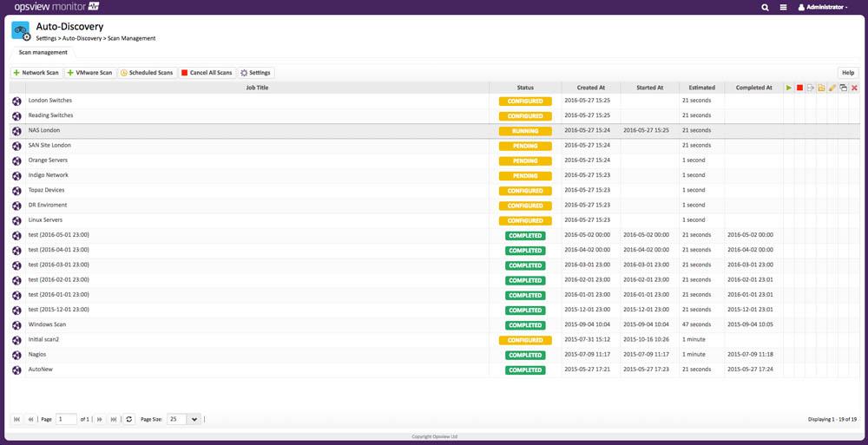Select test (2016-05-01 23:00) job
The height and width of the screenshot is (445, 868).
[x=59, y=235]
